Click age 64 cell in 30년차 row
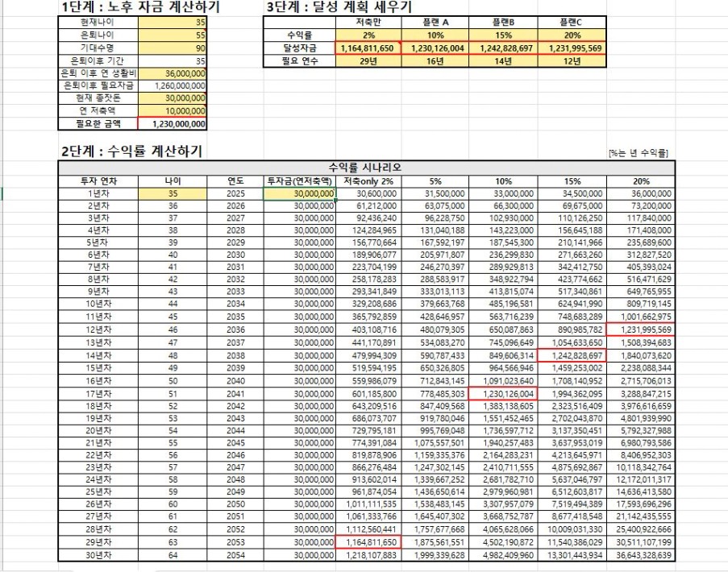 173,555
